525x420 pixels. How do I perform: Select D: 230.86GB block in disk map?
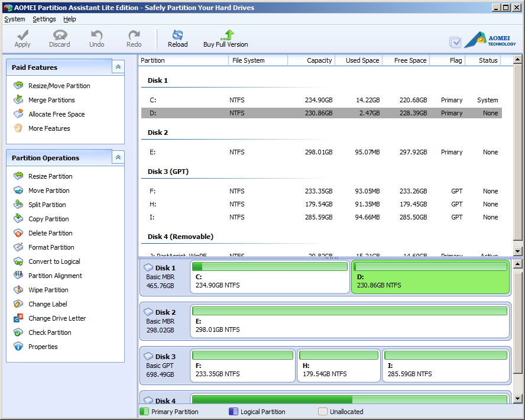pyautogui.click(x=430, y=277)
